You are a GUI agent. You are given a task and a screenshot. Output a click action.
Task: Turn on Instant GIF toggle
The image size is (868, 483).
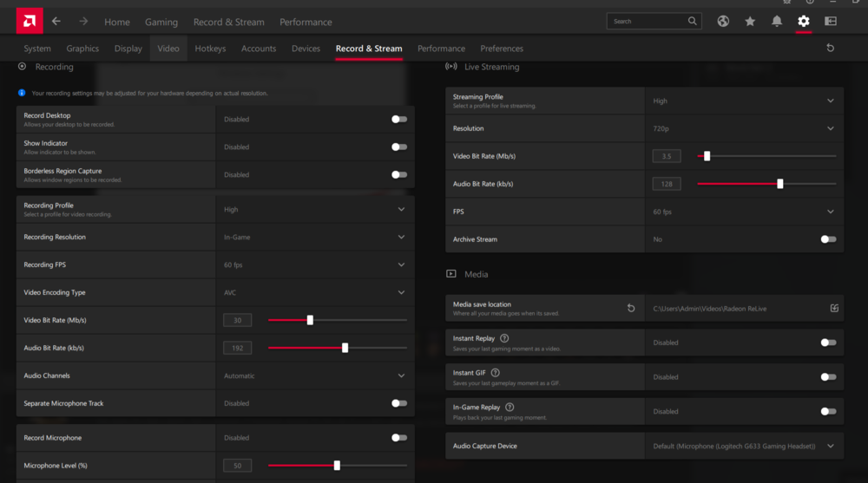pyautogui.click(x=828, y=377)
